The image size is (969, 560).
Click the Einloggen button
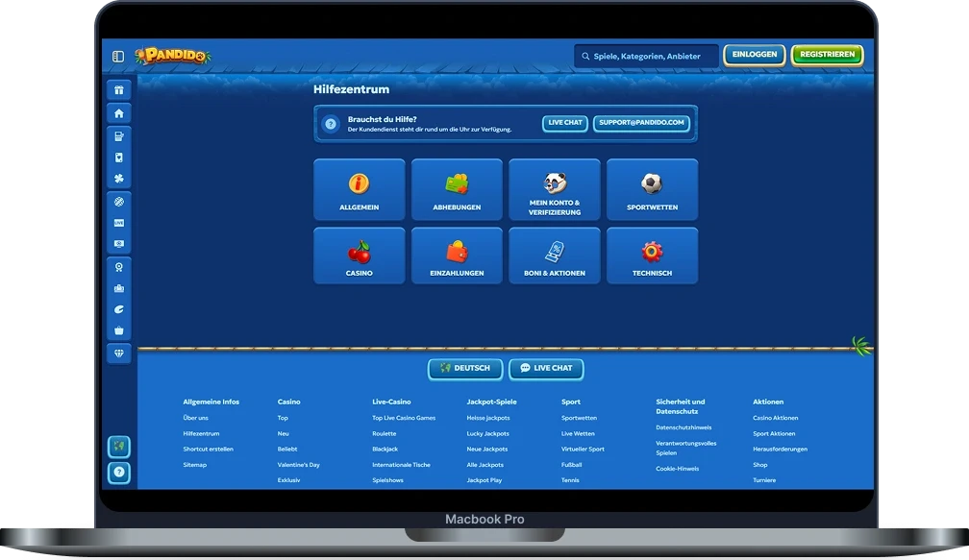755,55
